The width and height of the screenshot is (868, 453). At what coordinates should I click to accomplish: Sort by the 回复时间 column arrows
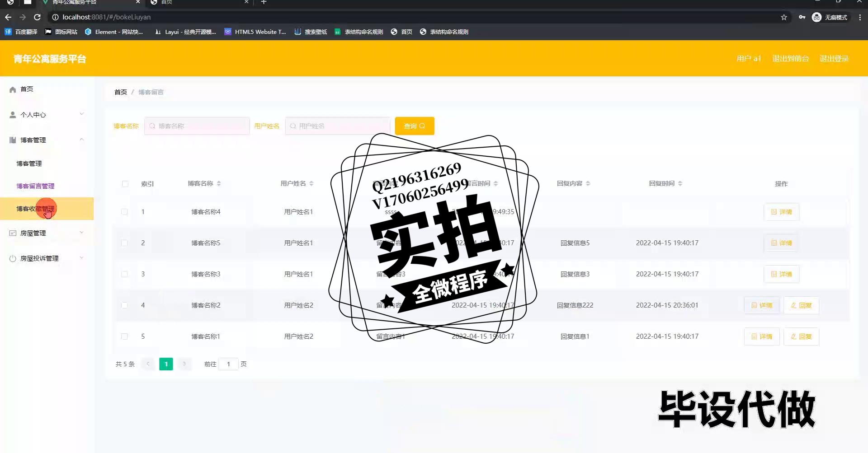point(680,183)
